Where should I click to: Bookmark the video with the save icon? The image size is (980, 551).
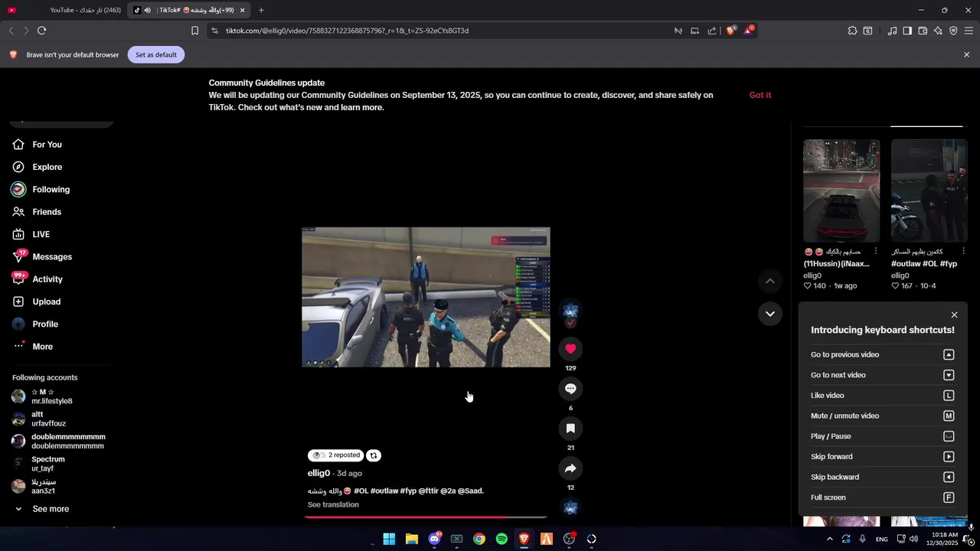click(570, 429)
